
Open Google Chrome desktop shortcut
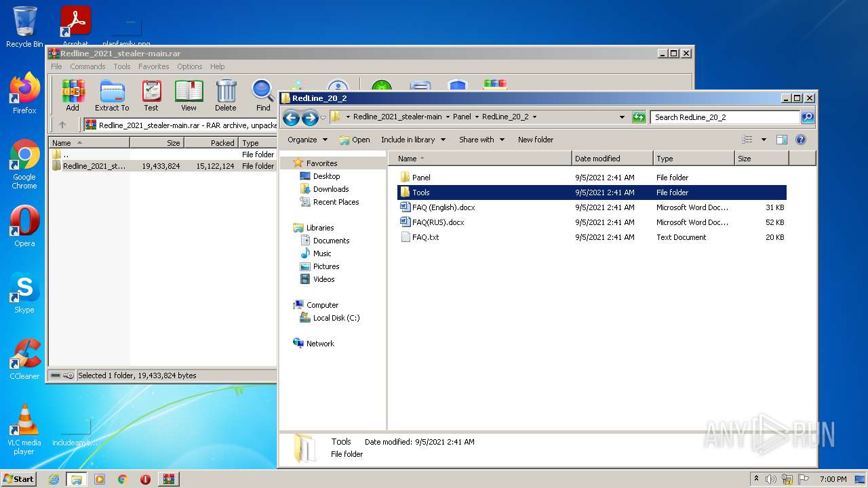pos(24,164)
